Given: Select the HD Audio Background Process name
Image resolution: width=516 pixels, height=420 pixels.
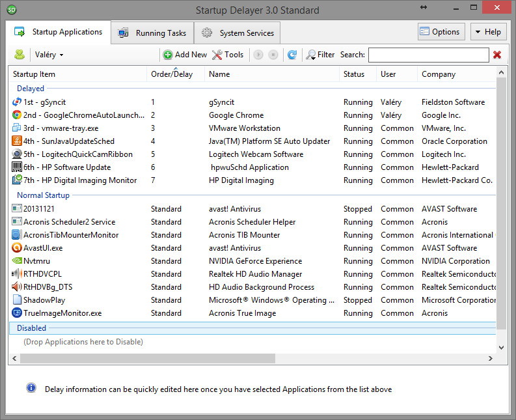Looking at the screenshot, I should pos(262,287).
